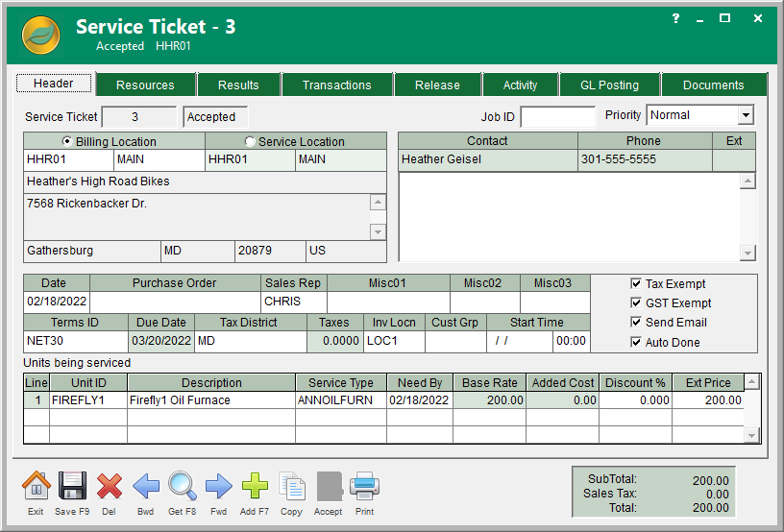Open the Resources tab
The width and height of the screenshot is (784, 532).
(145, 85)
